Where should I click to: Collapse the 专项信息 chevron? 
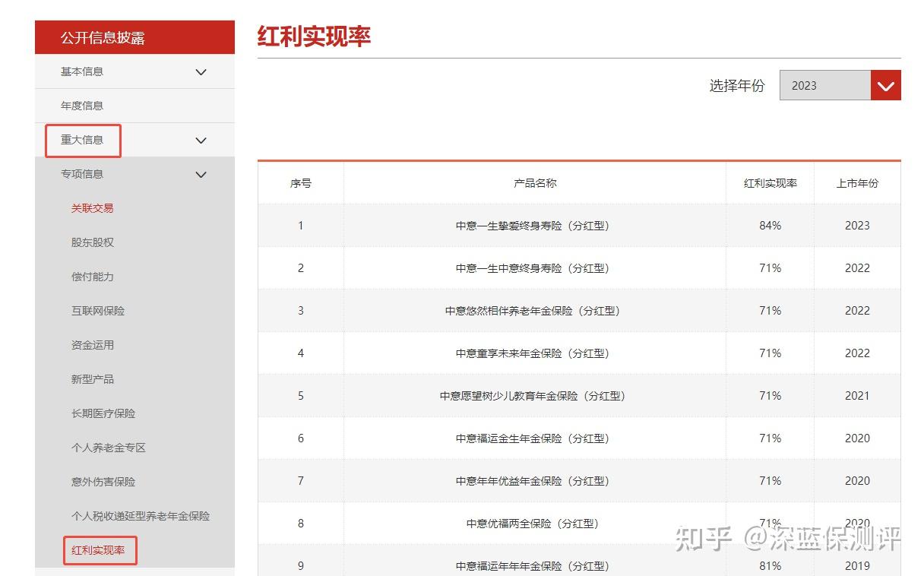(x=201, y=175)
